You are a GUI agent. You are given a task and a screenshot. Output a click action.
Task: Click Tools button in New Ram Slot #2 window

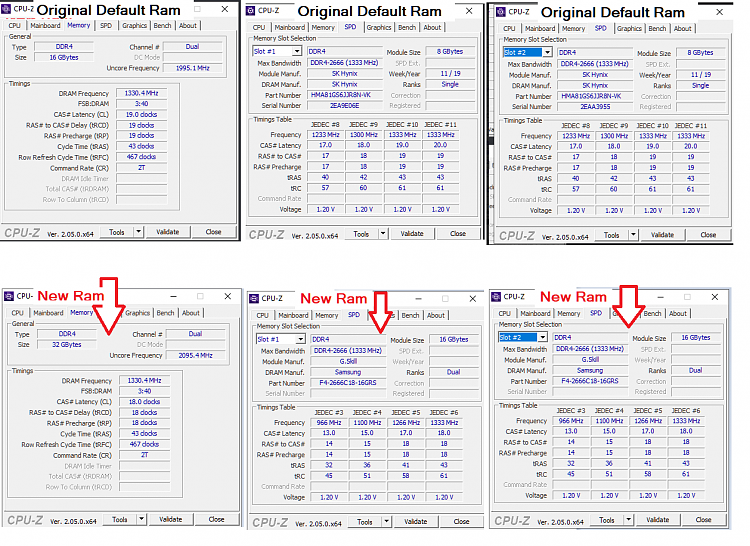607,520
